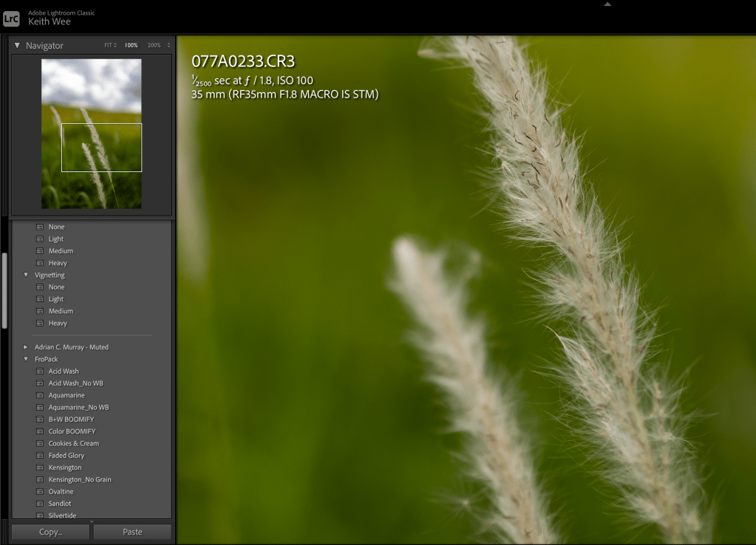Click the Navigator preview thumbnail
The image size is (756, 545).
point(91,134)
